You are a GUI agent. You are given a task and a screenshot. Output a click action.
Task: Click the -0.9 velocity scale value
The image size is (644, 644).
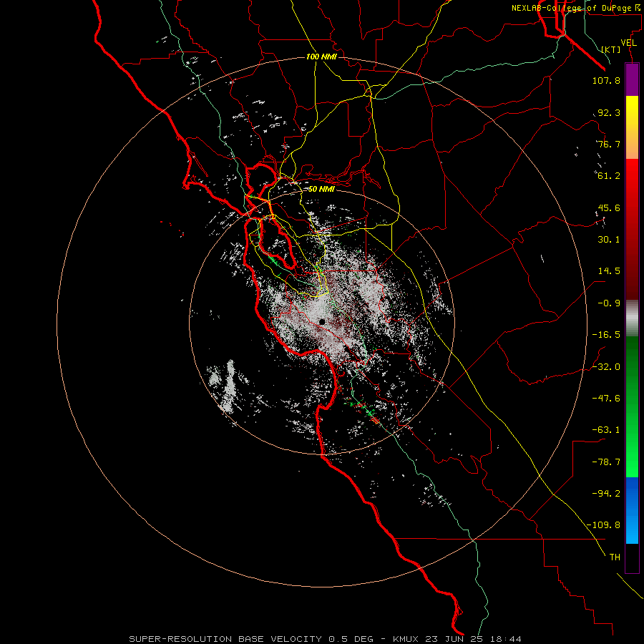click(x=609, y=303)
